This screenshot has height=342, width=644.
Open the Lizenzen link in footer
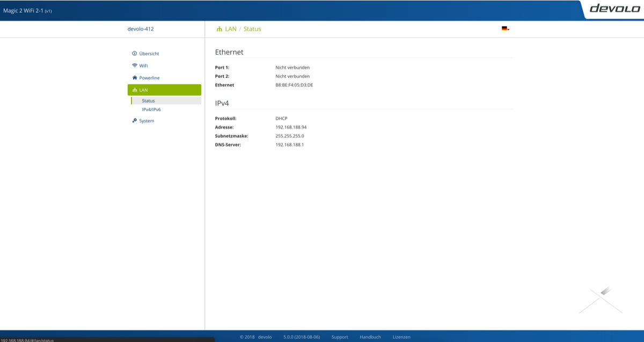(x=401, y=337)
